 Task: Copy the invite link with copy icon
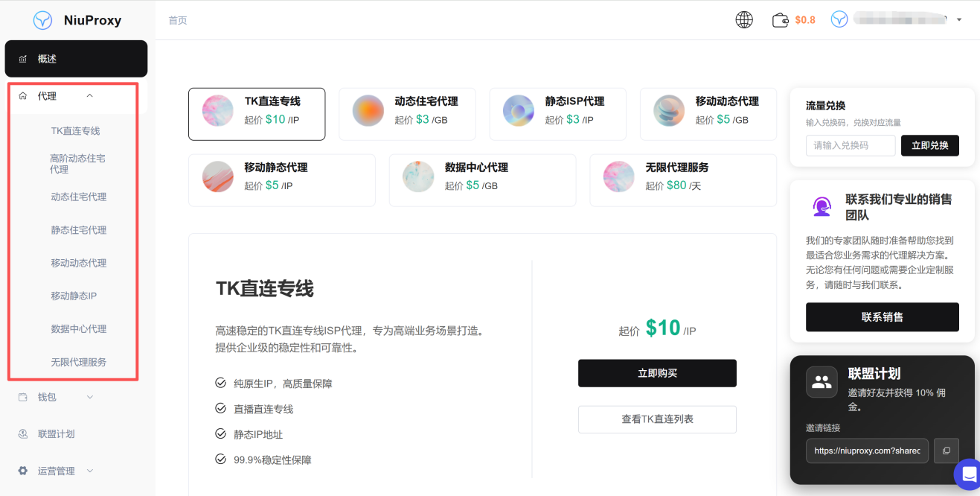coord(947,451)
